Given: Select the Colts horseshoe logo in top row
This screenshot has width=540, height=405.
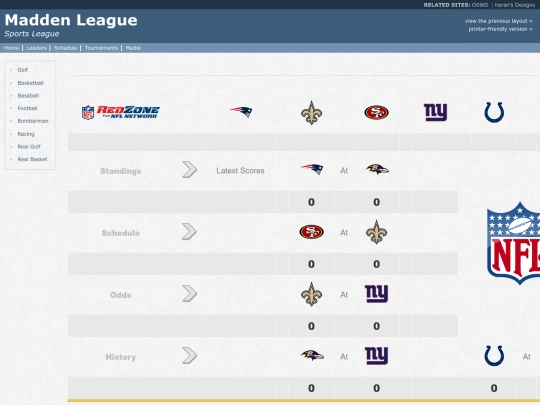Looking at the screenshot, I should [494, 112].
